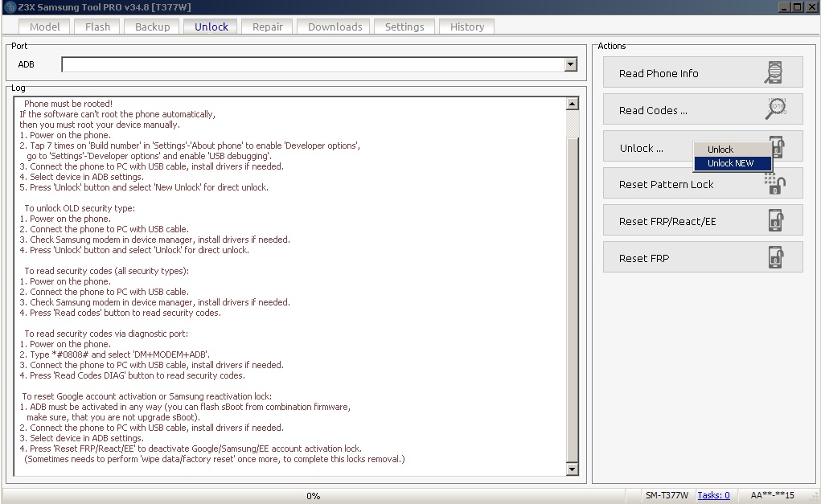Image resolution: width=821 pixels, height=504 pixels.
Task: Select the Unlock tab
Action: 211,27
